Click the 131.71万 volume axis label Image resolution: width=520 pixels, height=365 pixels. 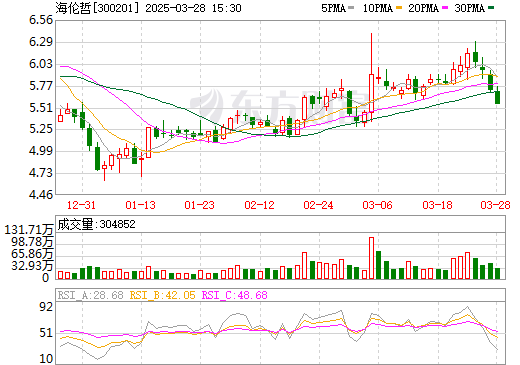[29, 230]
